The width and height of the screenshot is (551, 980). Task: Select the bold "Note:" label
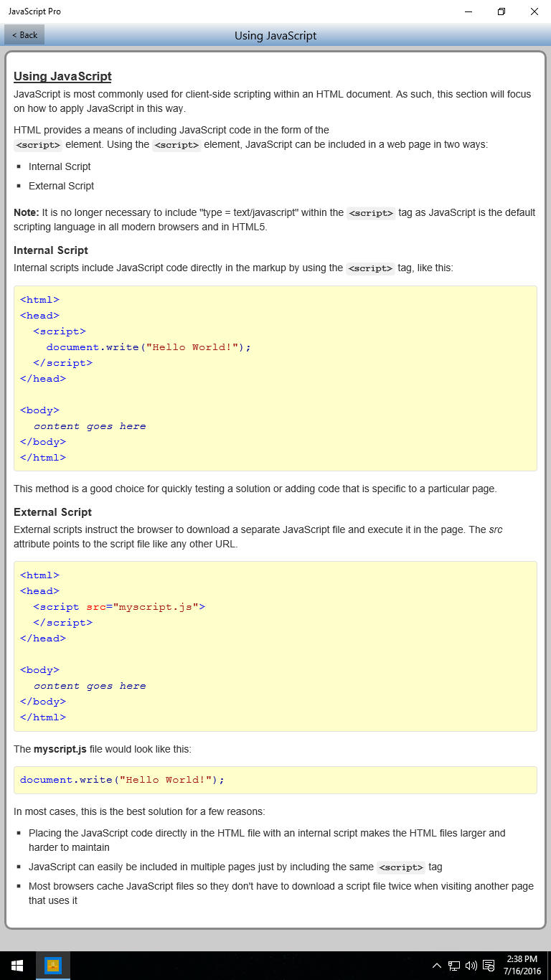[27, 212]
